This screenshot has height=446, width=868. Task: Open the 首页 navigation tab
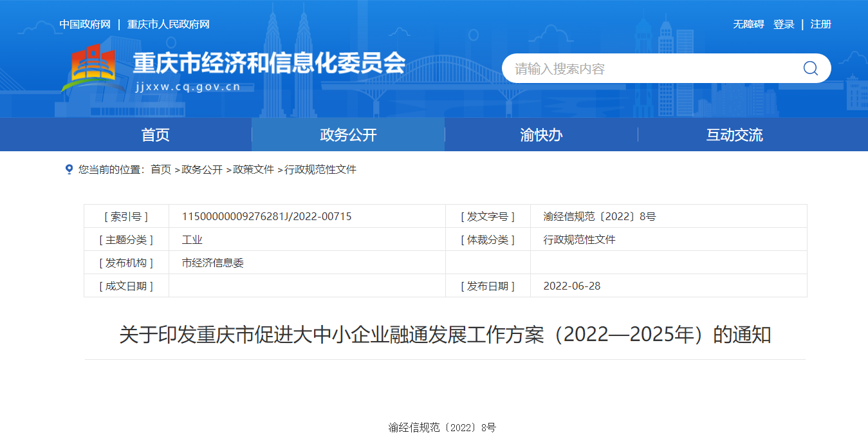[x=155, y=135]
